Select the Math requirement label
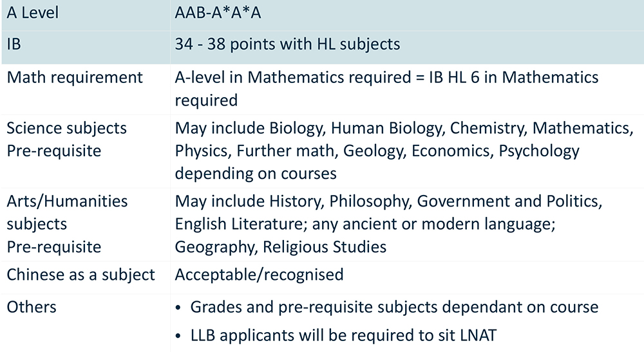The height and width of the screenshot is (352, 644). click(75, 77)
